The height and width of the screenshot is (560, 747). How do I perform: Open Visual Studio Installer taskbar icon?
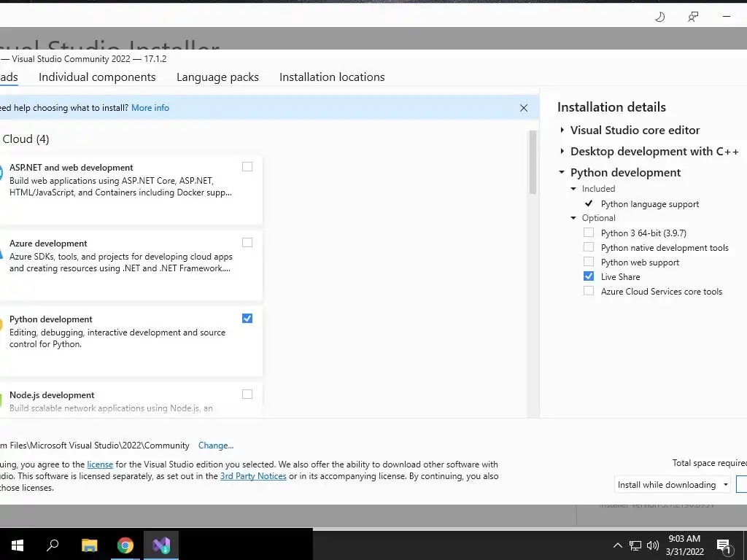(x=161, y=545)
